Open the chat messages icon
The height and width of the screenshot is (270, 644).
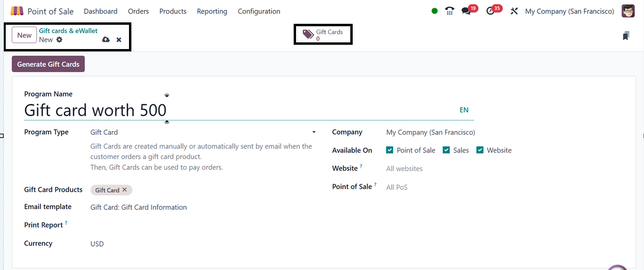coord(466,11)
